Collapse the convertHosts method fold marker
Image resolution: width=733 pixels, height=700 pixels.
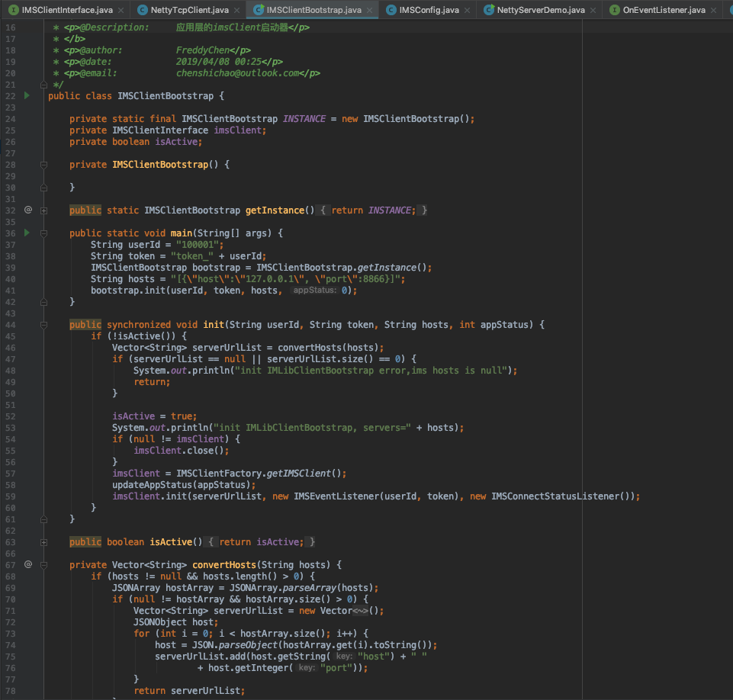(44, 565)
